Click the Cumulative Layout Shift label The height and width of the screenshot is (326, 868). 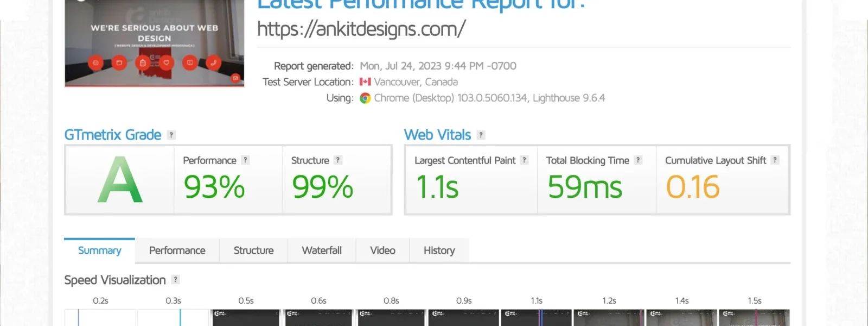click(x=716, y=160)
